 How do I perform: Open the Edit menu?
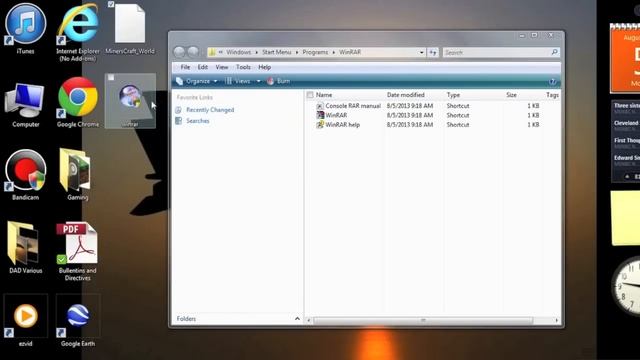pyautogui.click(x=202, y=67)
